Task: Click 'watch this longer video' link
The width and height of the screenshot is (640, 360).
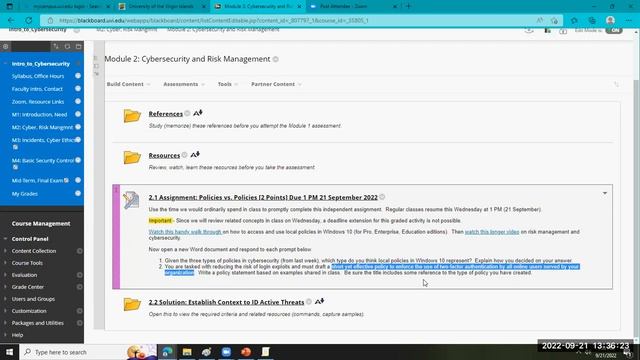Action: 492,232
